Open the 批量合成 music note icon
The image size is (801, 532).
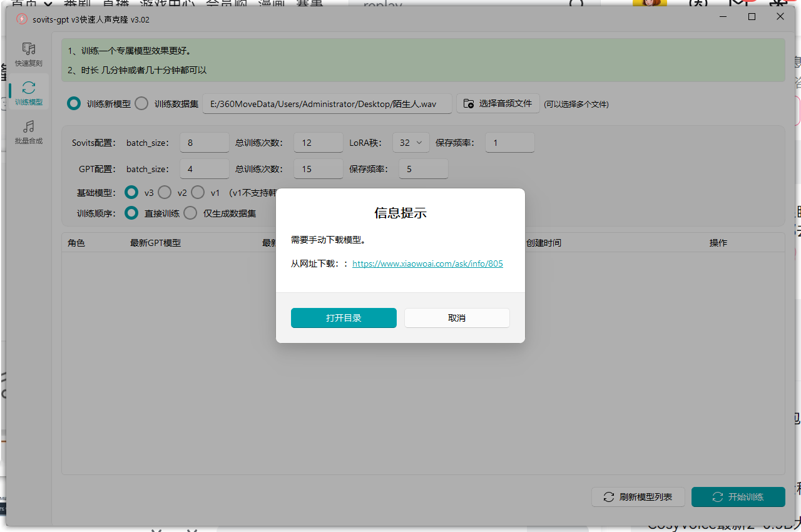[28, 127]
